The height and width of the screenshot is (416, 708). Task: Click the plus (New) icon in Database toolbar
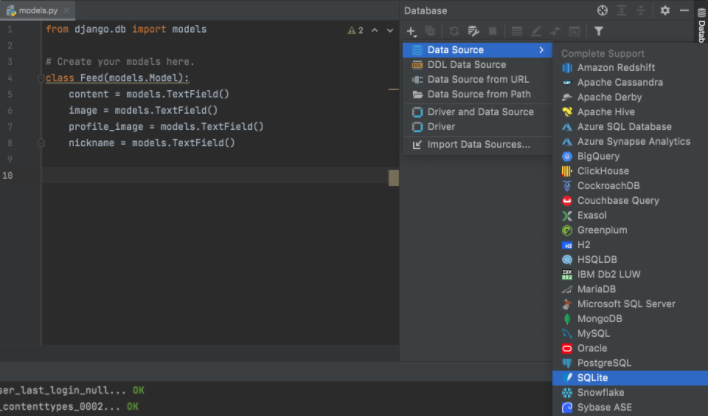click(x=411, y=31)
